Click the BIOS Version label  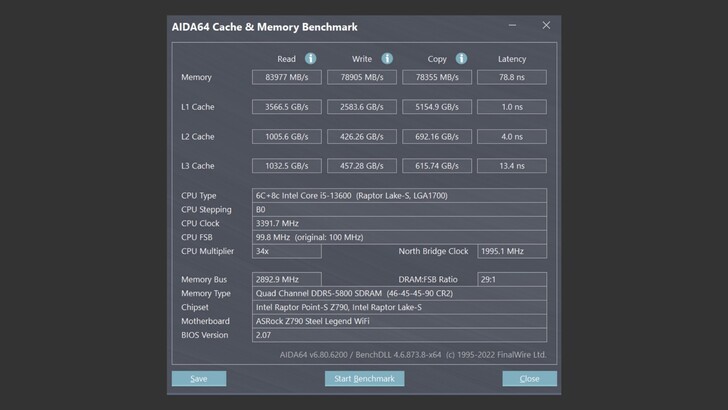pos(205,335)
